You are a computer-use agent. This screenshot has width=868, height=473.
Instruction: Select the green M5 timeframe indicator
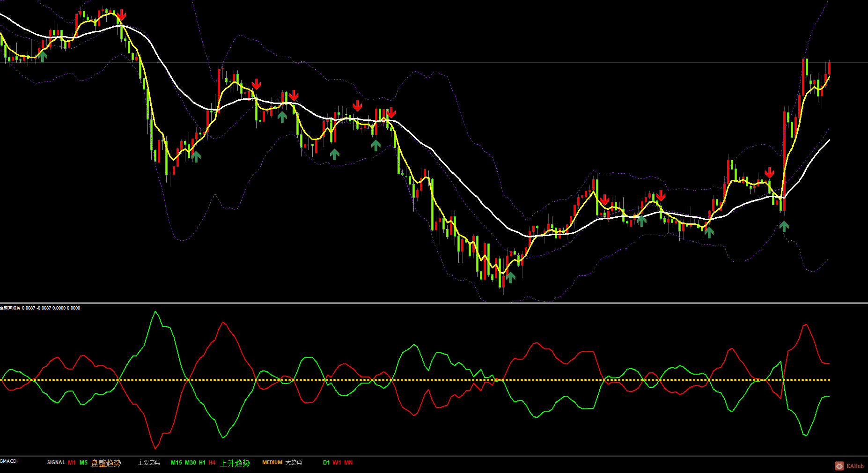[x=83, y=463]
